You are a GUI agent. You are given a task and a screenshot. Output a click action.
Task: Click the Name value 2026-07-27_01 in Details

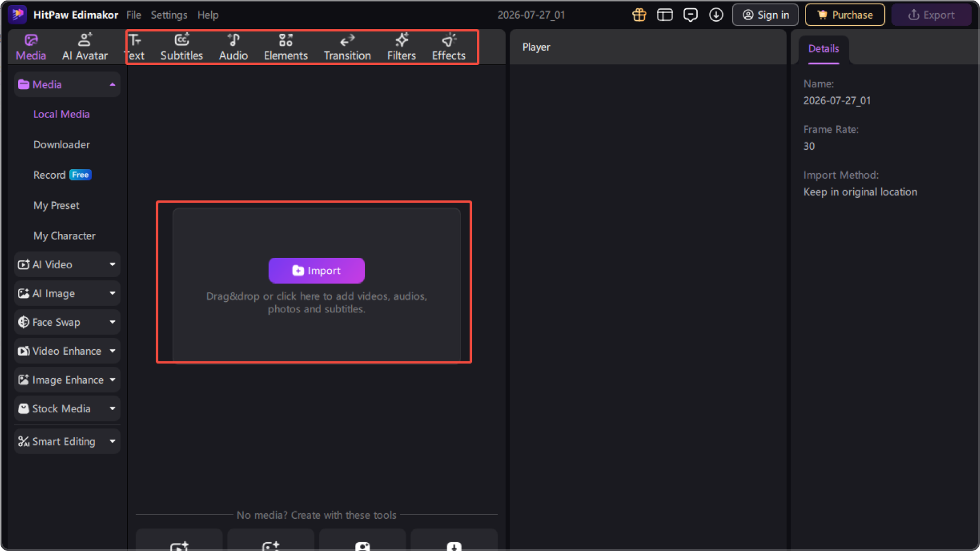click(x=837, y=101)
